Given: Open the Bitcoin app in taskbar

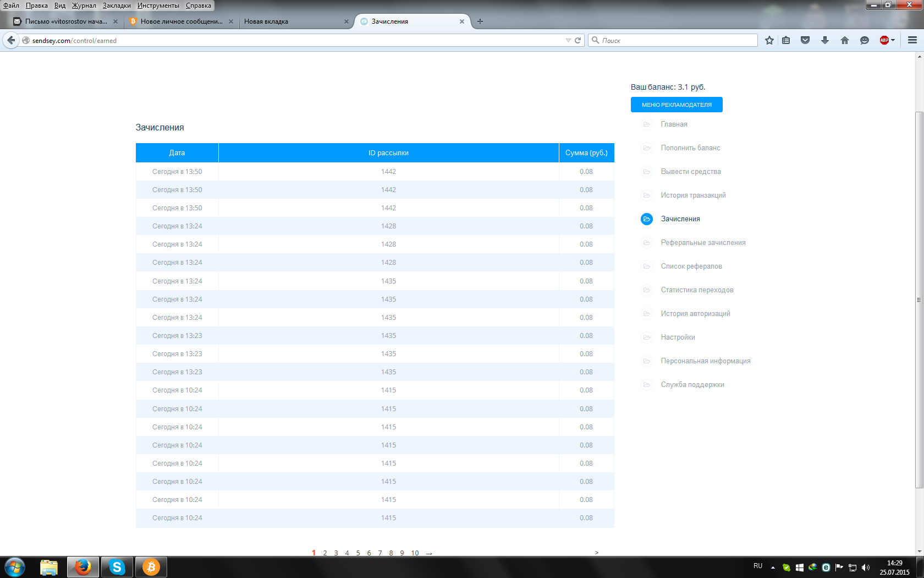Looking at the screenshot, I should [151, 567].
